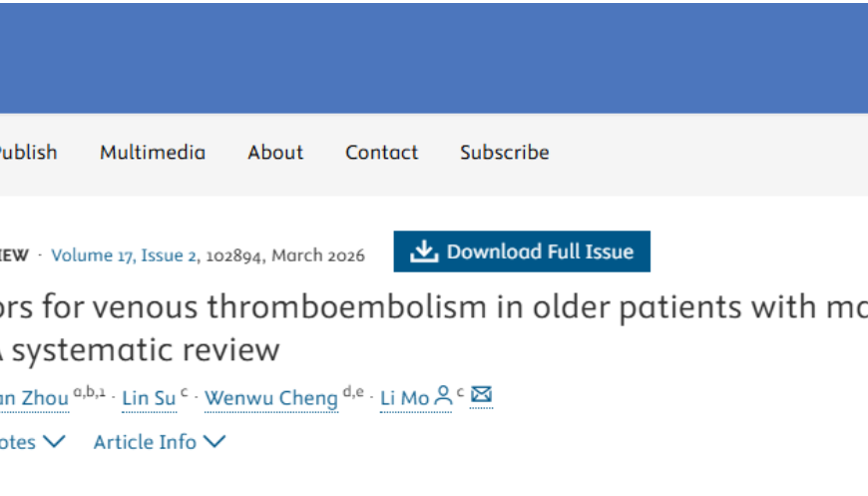
Task: Click affiliation superscript a,b,1 after Zhou
Action: point(90,392)
